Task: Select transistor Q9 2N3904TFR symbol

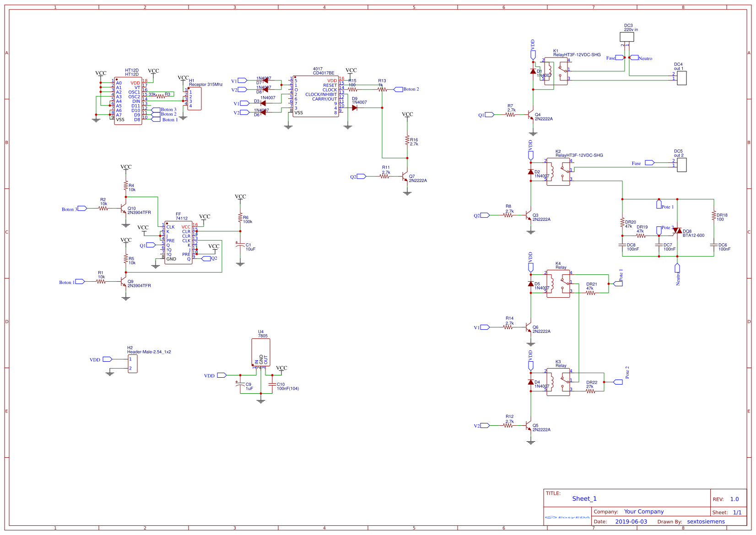Action: [x=123, y=282]
